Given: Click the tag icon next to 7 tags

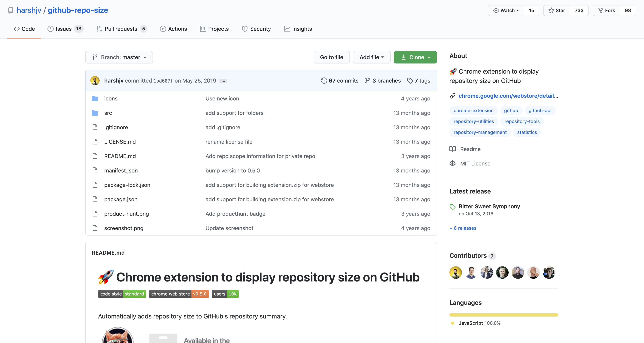Looking at the screenshot, I should tap(410, 81).
